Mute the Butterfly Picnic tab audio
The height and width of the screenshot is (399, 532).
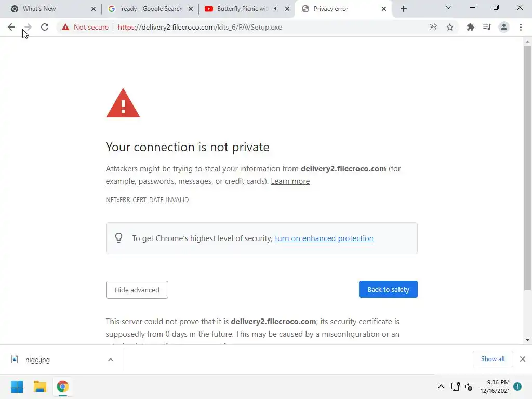click(x=276, y=9)
